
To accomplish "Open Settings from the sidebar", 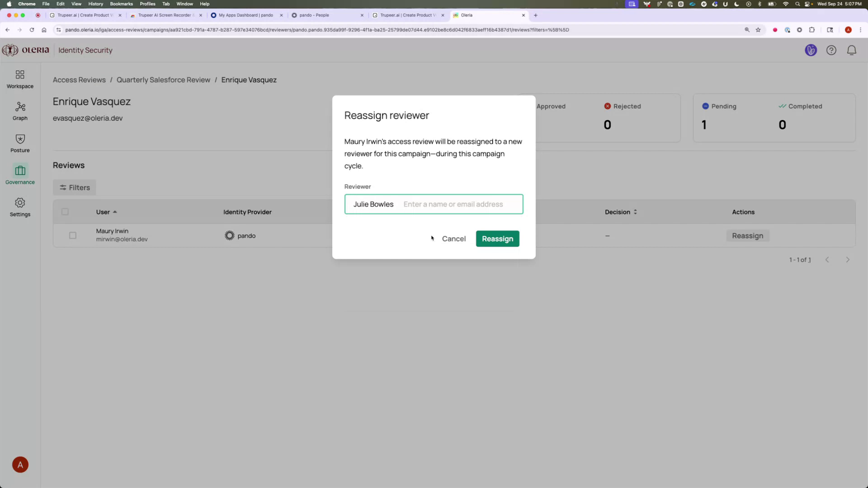I will point(20,207).
